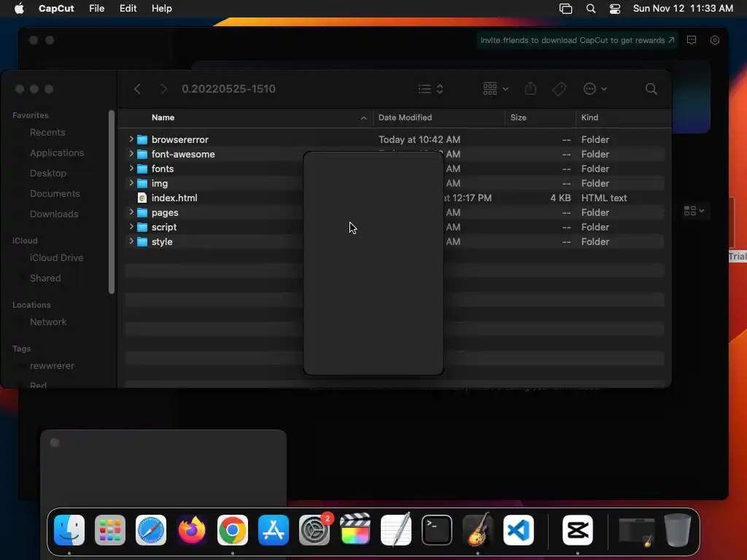Launch Firefox from the dock

192,530
